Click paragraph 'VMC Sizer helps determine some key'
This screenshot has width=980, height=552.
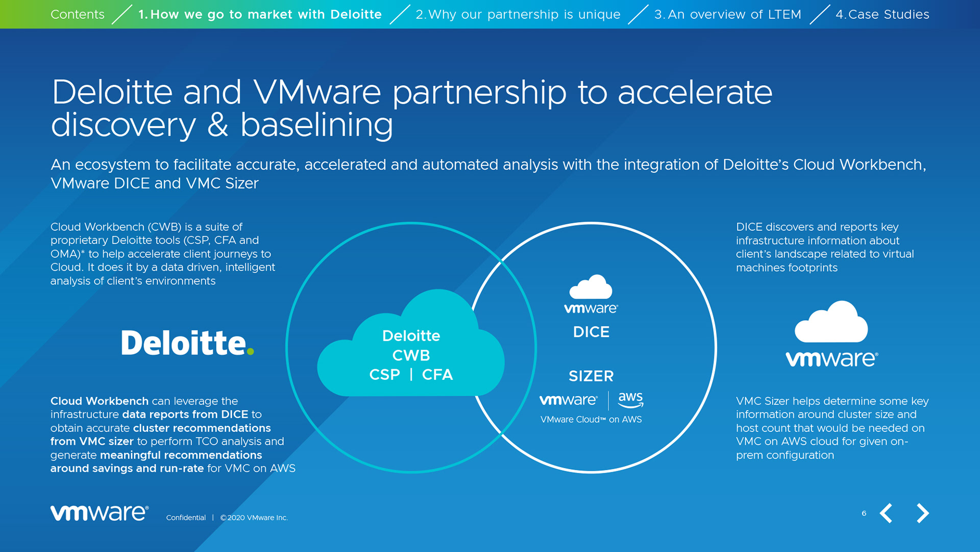point(832,428)
